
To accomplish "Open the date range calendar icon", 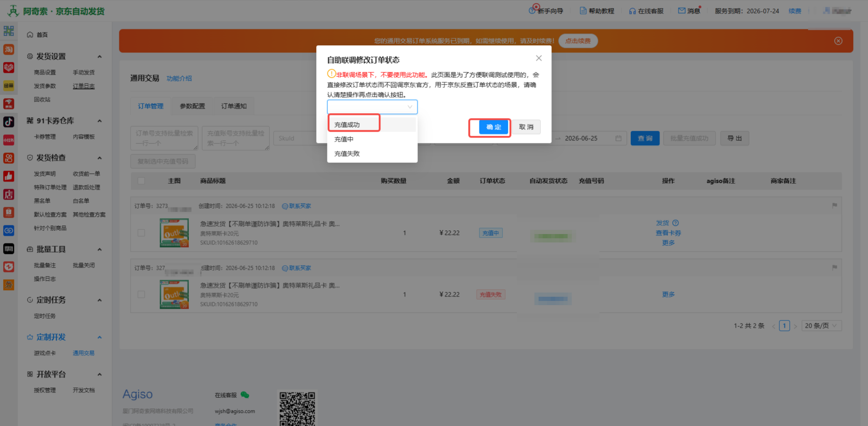I will (x=618, y=138).
